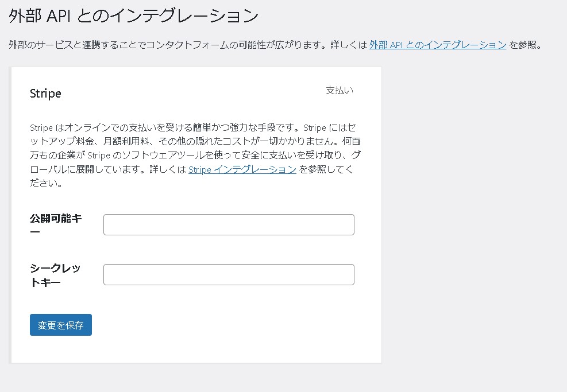
Task: Click the page title 外部 API とのインテグレーション
Action: tap(133, 15)
